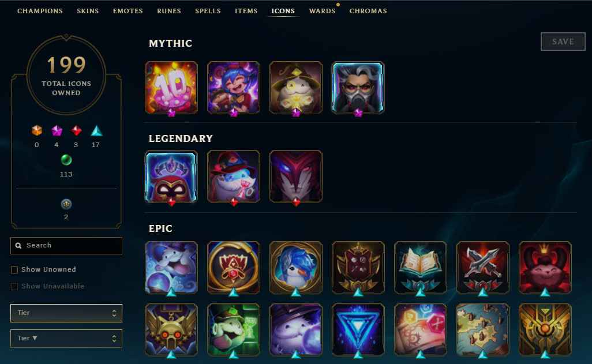Choose the red horned devil Teemo icon
This screenshot has width=592, height=364.
pos(545,267)
